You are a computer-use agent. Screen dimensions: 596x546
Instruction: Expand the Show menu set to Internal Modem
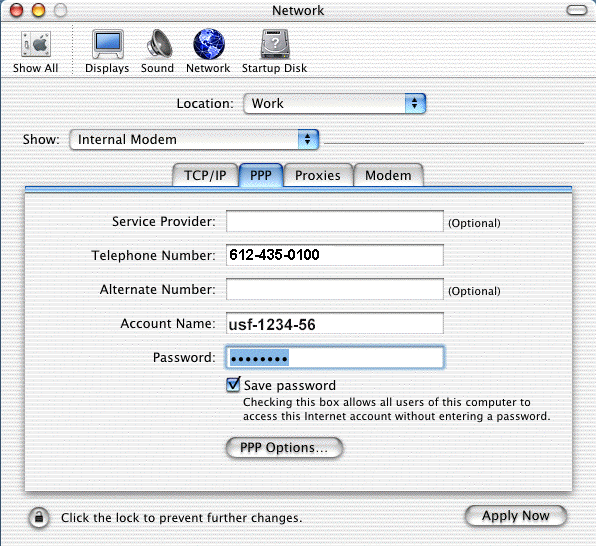tap(194, 140)
